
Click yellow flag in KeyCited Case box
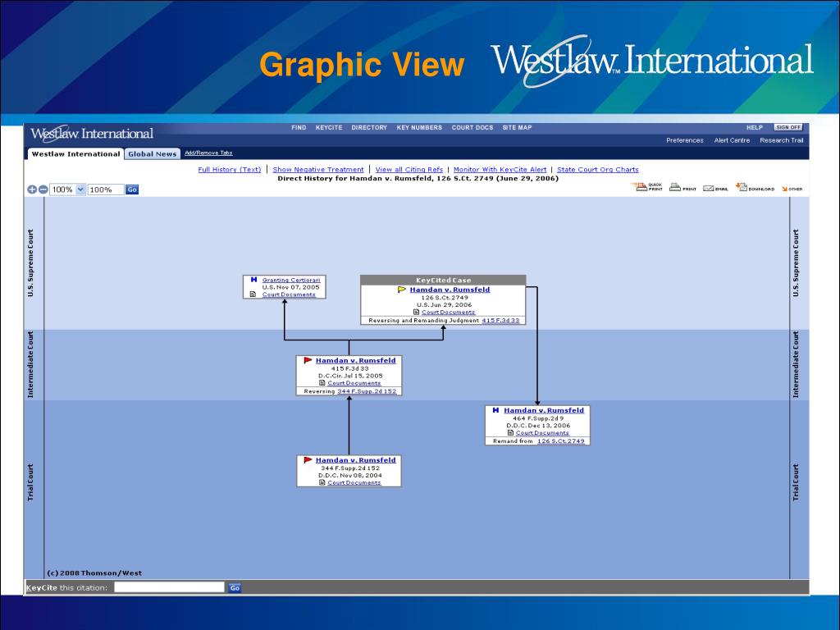(401, 290)
